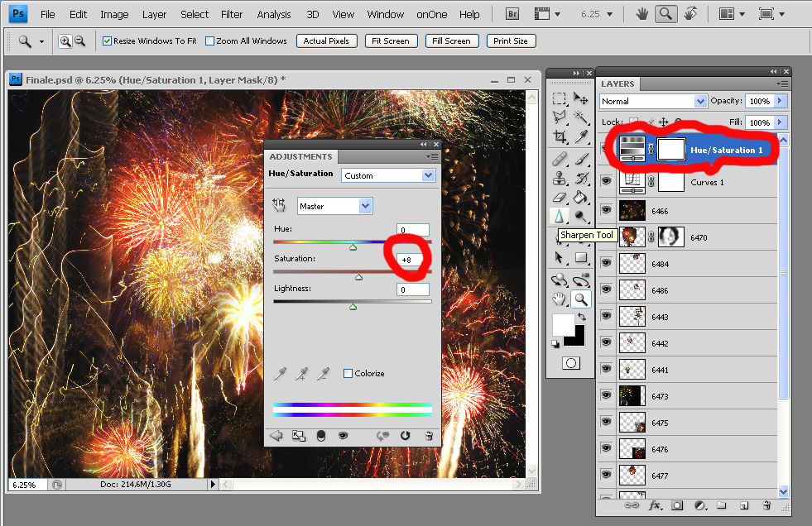This screenshot has width=812, height=526.
Task: Uncheck Resize Windows To Fit
Action: coord(108,41)
